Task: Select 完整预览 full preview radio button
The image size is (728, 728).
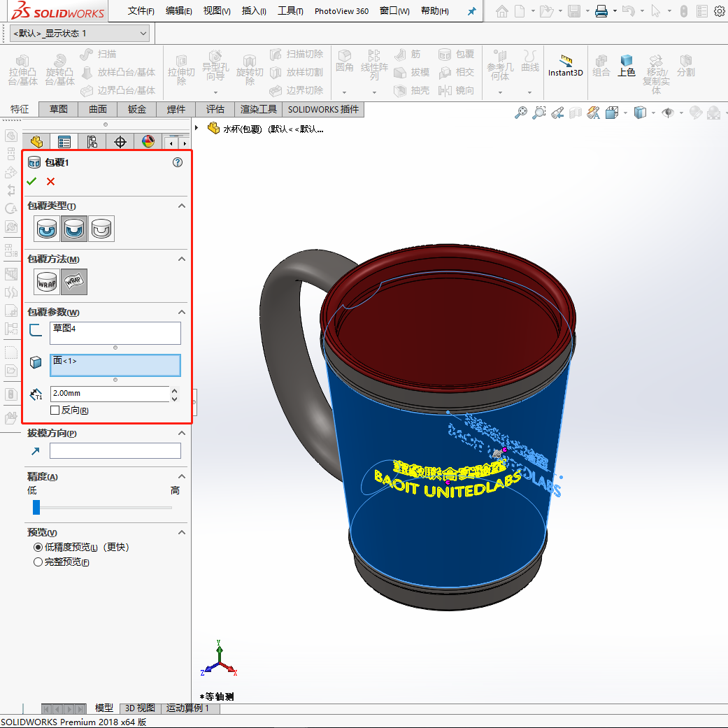Action: click(38, 562)
